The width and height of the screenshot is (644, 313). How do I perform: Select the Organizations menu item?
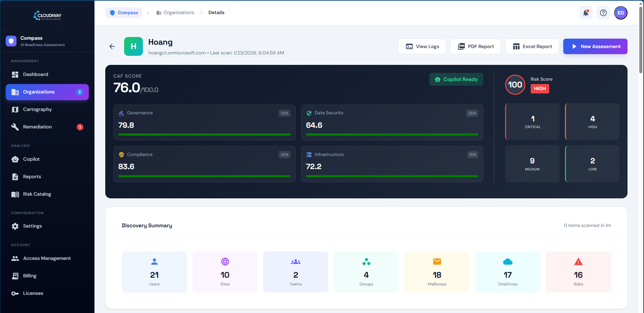[x=47, y=92]
